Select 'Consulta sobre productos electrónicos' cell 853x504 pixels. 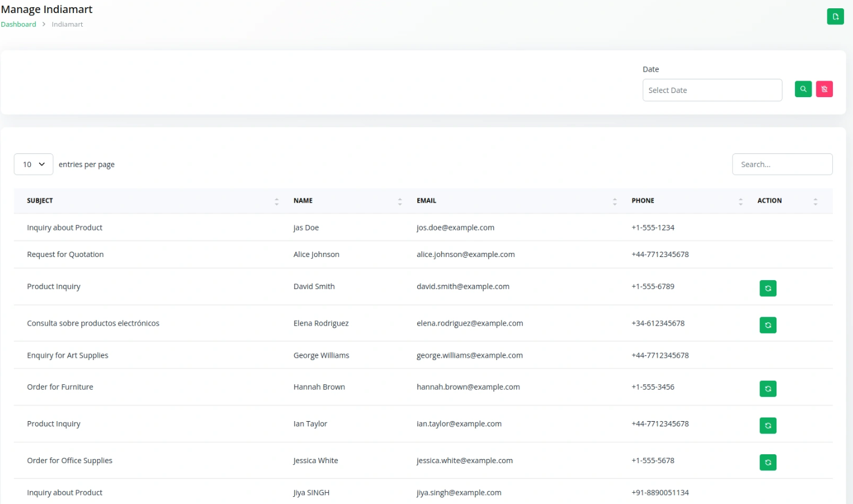coord(93,323)
